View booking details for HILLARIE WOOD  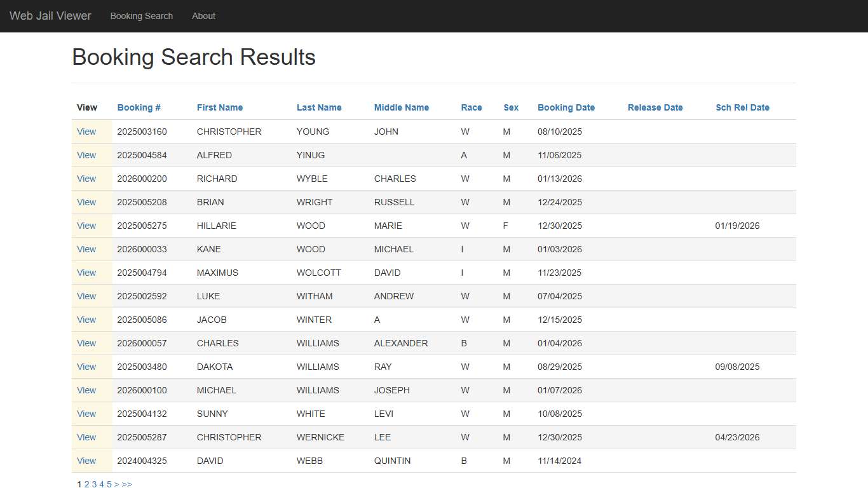pos(86,226)
